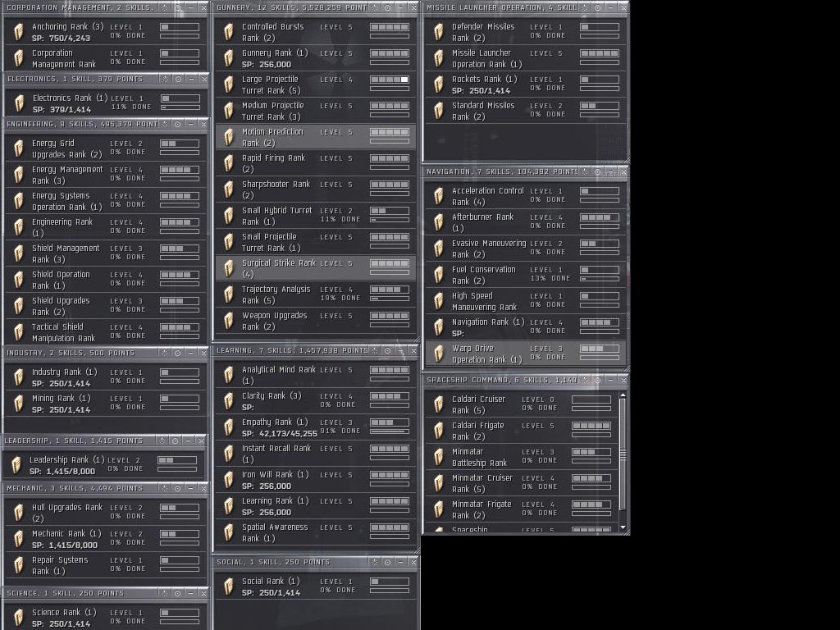The image size is (840, 630).
Task: Select the 'High Speed Maneuvering Rank' row
Action: (526, 301)
